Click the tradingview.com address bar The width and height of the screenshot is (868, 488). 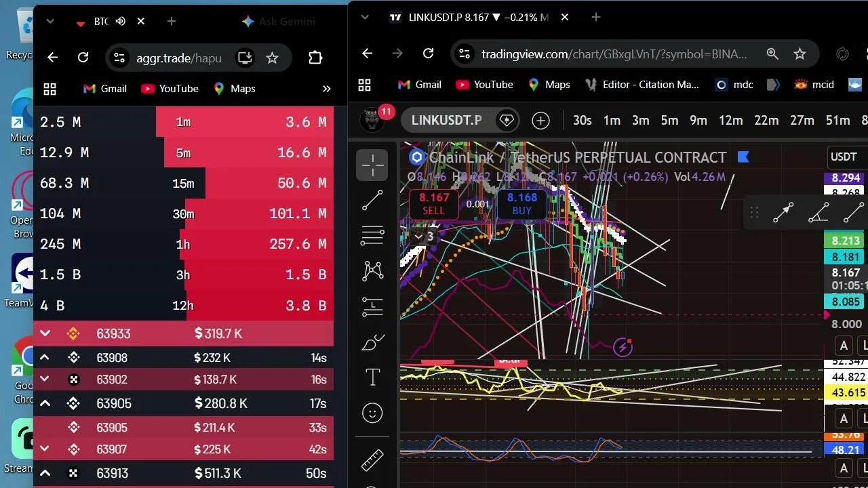click(614, 54)
